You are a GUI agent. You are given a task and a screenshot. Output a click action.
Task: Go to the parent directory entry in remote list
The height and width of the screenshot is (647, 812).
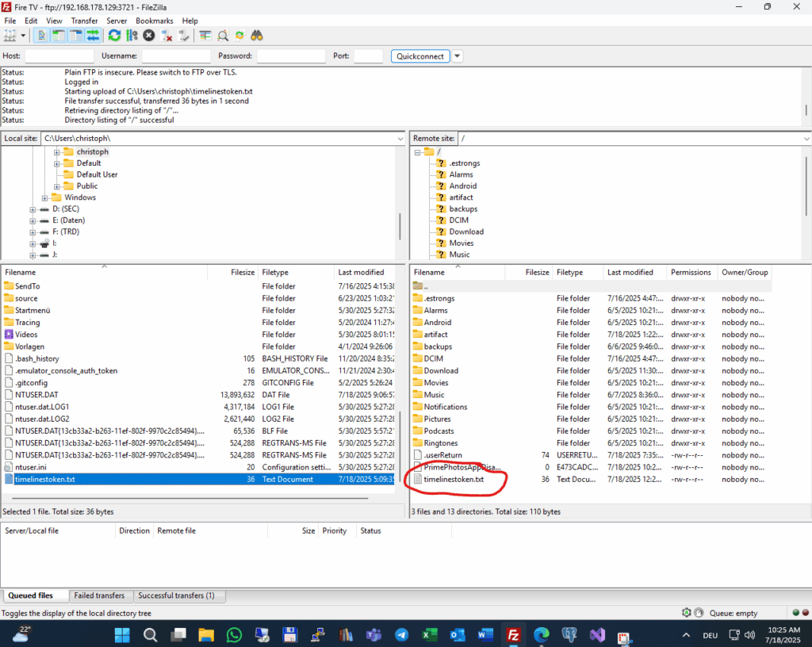(592, 286)
